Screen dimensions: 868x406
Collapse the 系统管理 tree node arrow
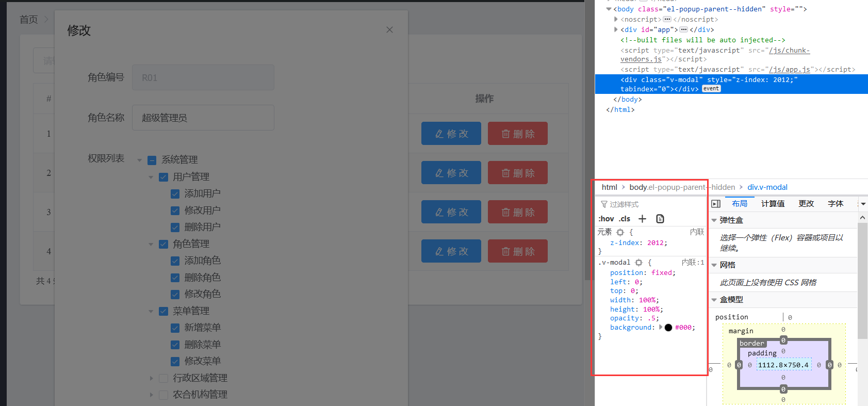pyautogui.click(x=139, y=160)
